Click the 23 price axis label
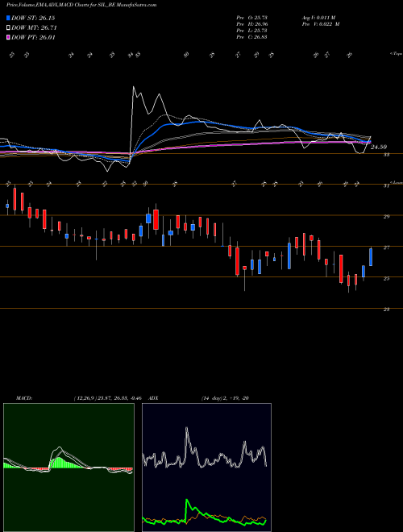The width and height of the screenshot is (403, 532). pyautogui.click(x=386, y=310)
